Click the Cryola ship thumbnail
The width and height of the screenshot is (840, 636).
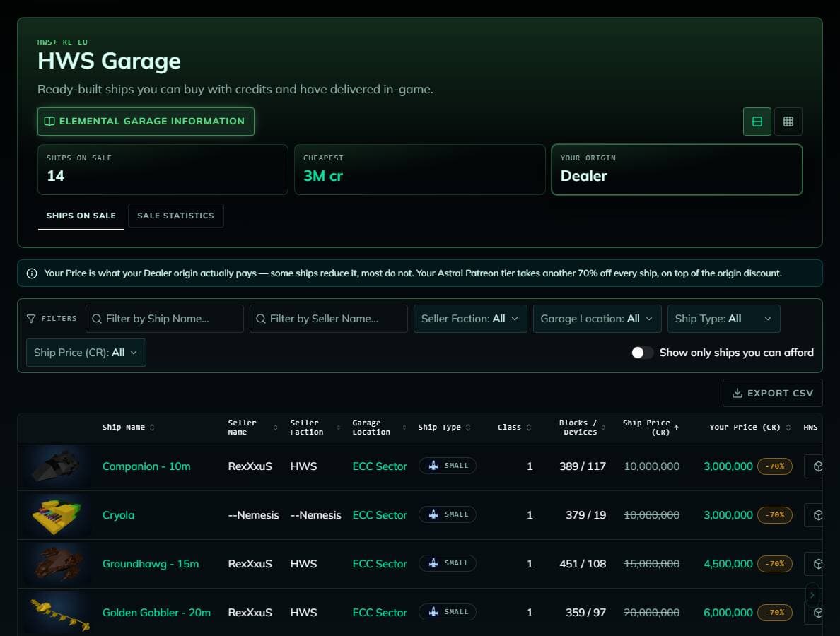click(x=58, y=515)
